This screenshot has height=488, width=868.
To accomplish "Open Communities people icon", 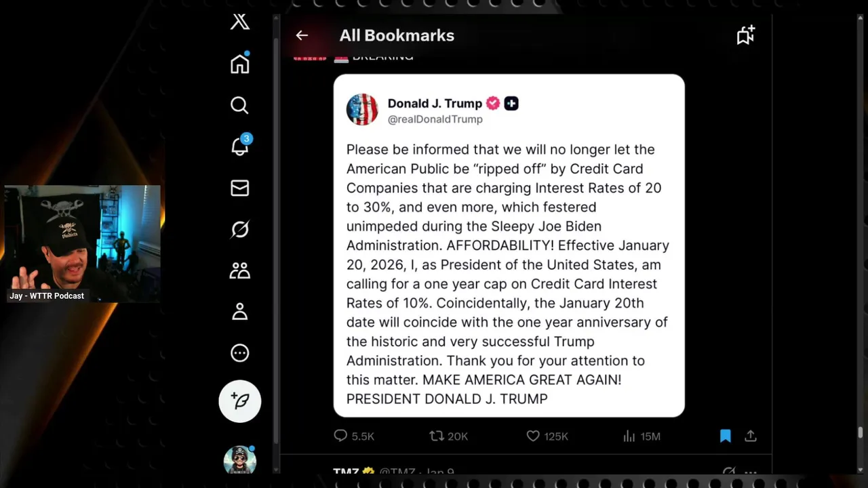I will point(240,270).
